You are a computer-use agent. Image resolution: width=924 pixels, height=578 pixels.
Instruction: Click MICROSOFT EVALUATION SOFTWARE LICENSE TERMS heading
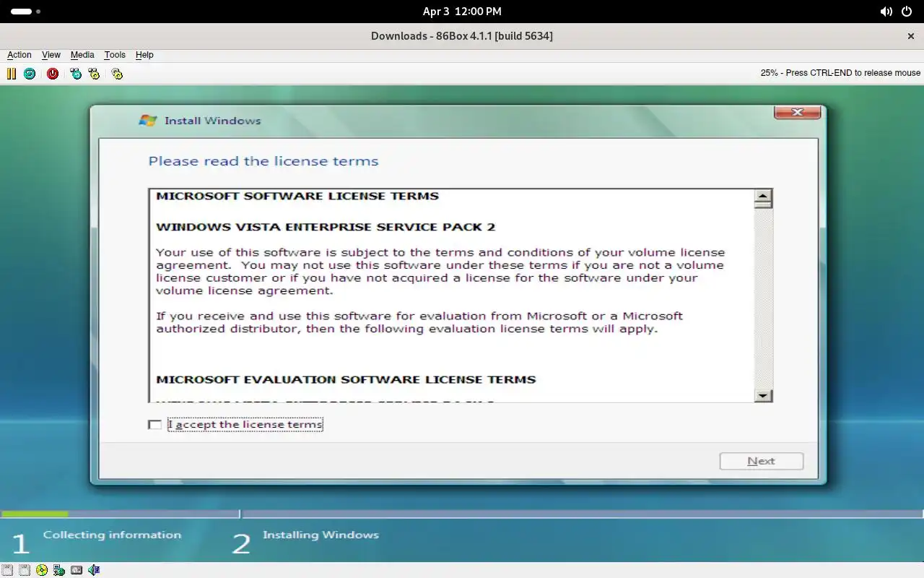click(x=346, y=379)
